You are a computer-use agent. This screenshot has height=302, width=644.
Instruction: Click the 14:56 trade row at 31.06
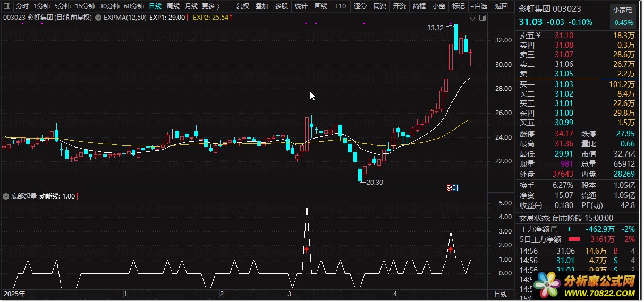click(577, 251)
